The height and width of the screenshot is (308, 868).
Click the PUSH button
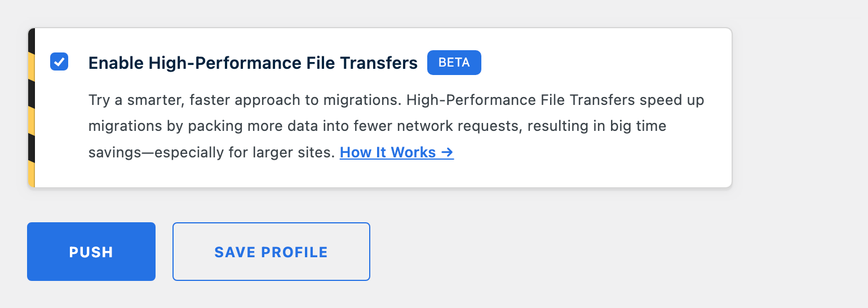tap(91, 252)
